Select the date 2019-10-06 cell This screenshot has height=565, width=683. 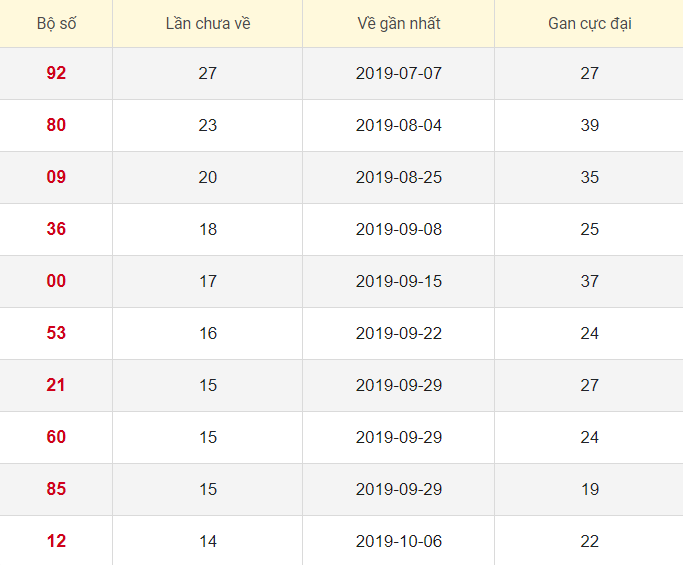(x=398, y=541)
